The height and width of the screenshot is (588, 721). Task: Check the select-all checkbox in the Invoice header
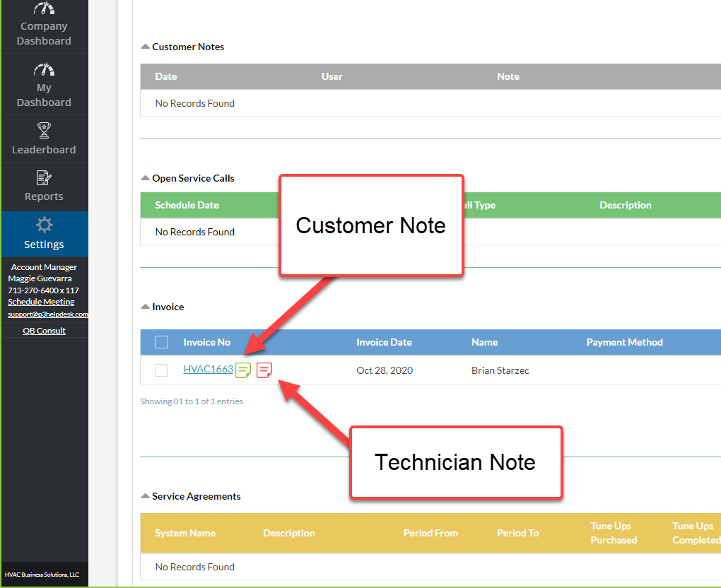pos(161,342)
